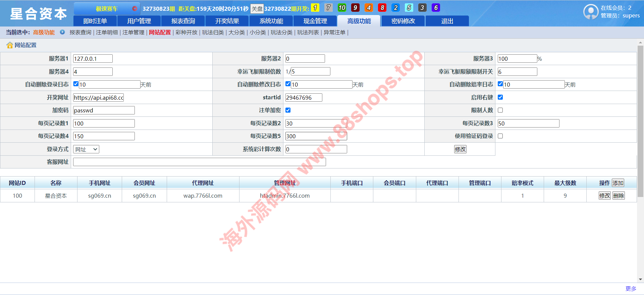Click the red circle icon on 极速赛车
Viewport: 644px width, 297px height.
pyautogui.click(x=135, y=8)
